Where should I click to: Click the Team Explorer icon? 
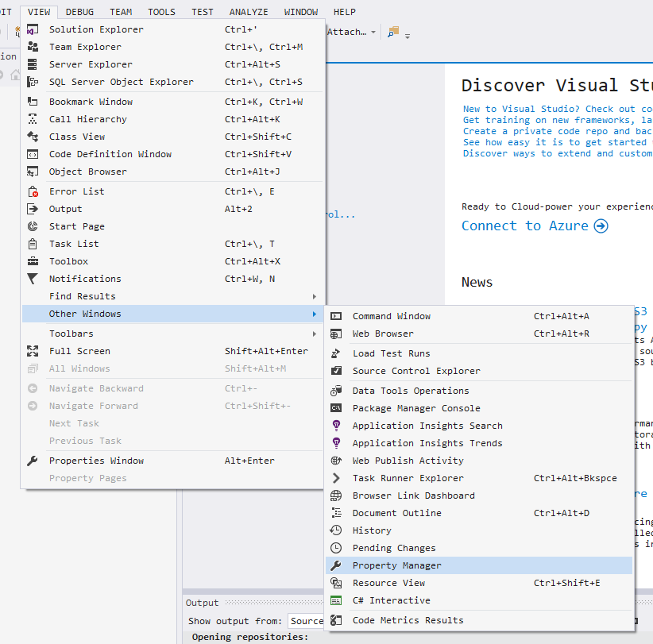(x=33, y=47)
